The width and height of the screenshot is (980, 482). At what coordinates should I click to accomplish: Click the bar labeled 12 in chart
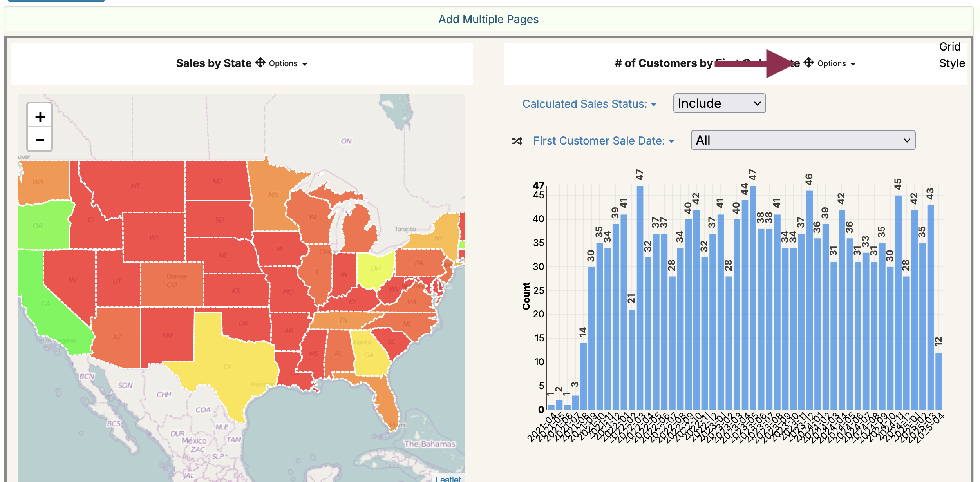938,381
